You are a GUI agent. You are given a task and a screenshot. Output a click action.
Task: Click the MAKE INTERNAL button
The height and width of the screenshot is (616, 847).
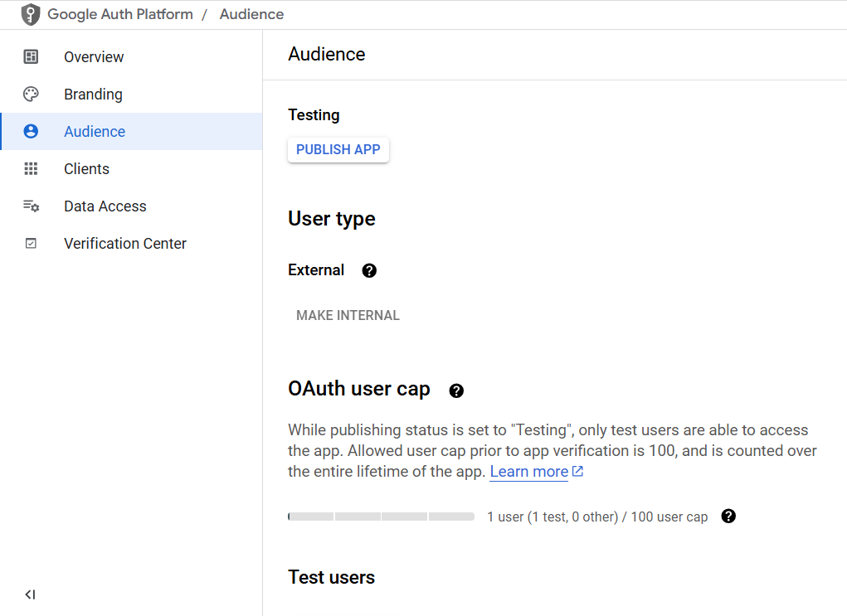coord(348,315)
